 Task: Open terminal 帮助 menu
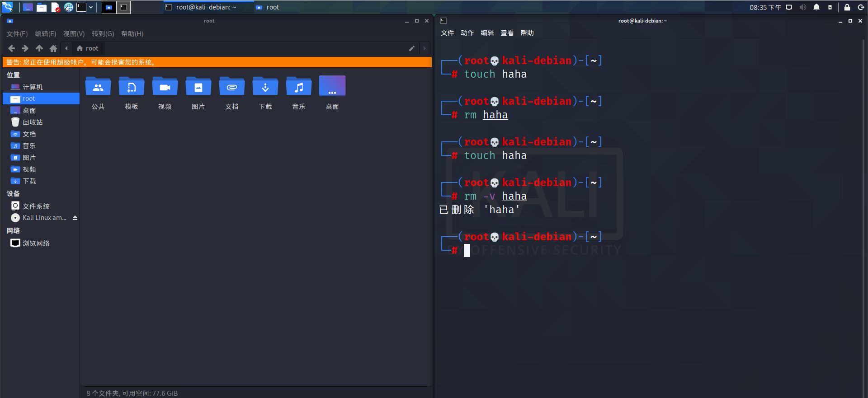527,33
